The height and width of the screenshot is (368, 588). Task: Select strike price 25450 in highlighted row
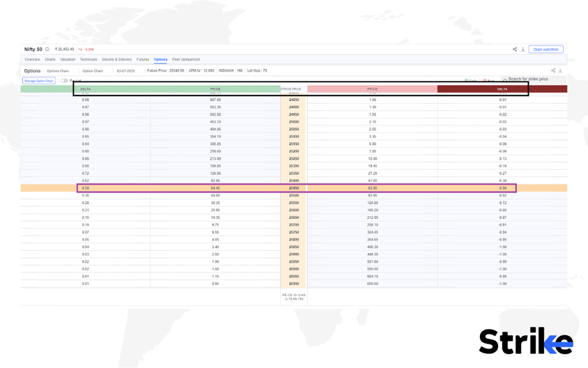[294, 188]
